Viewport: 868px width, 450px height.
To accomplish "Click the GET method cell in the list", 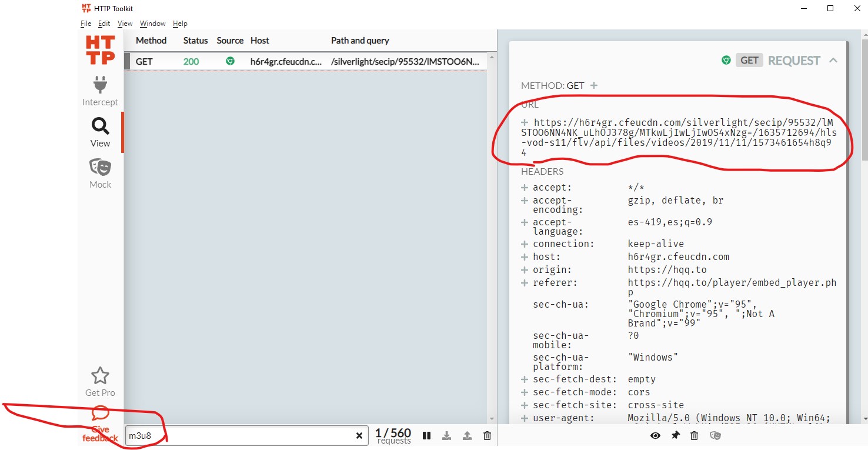I will click(x=144, y=61).
